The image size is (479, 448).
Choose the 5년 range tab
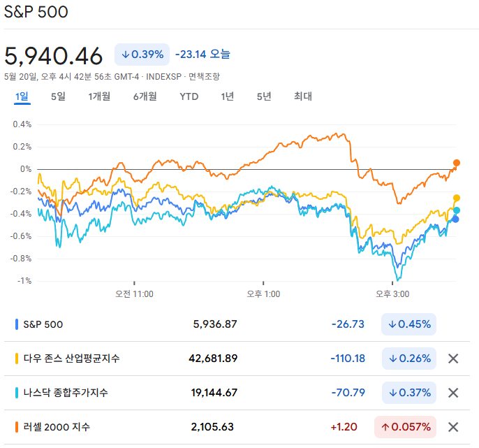pyautogui.click(x=264, y=96)
